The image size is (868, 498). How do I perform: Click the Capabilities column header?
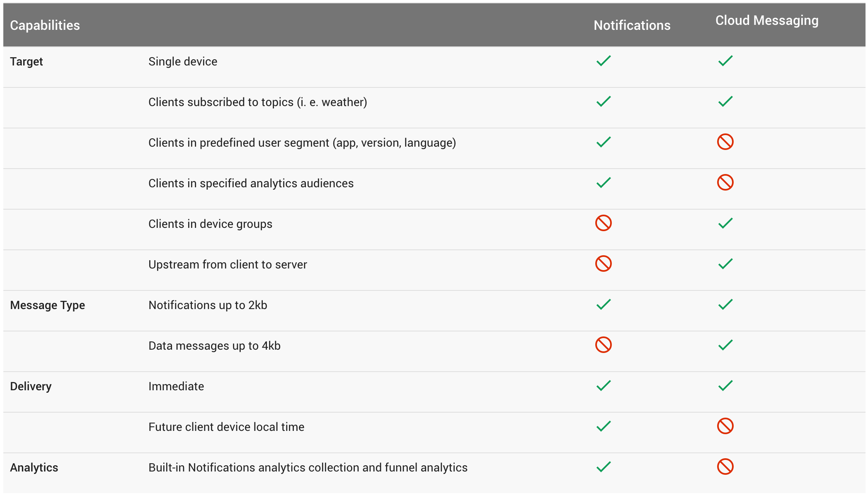45,25
